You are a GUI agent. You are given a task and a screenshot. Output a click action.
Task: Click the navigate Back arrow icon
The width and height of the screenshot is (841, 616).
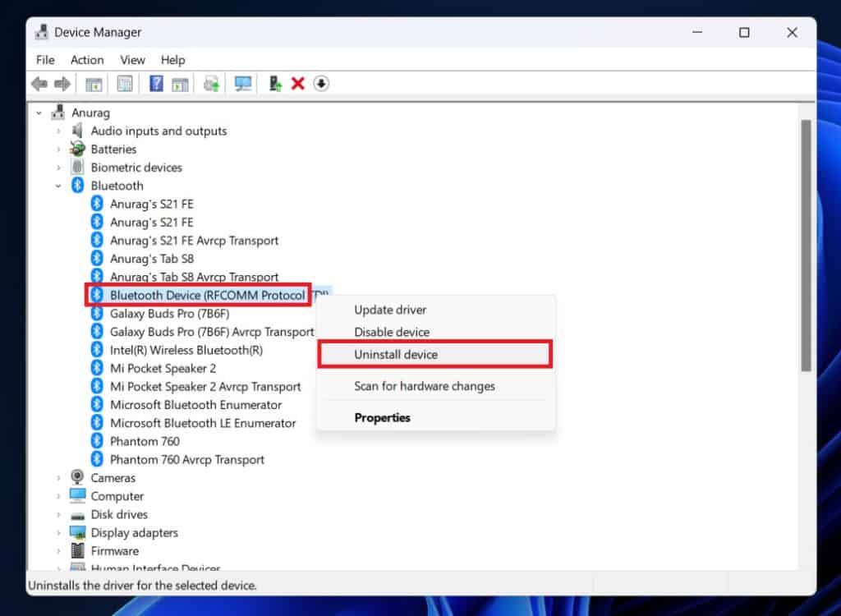pos(40,83)
